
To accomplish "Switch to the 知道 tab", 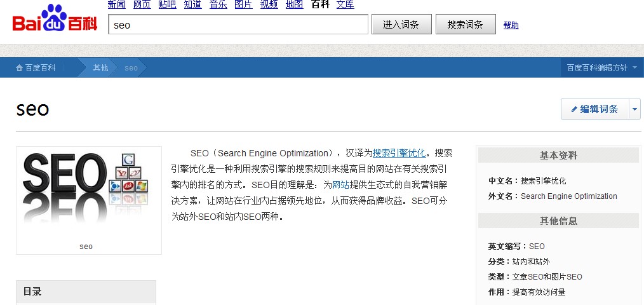I will [x=192, y=4].
